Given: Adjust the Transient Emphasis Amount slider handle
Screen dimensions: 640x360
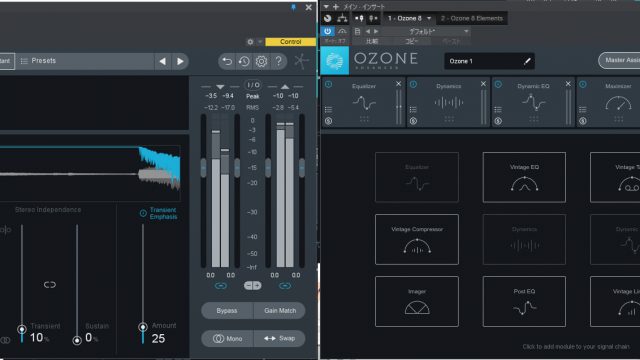Looking at the screenshot, I should pos(143,327).
